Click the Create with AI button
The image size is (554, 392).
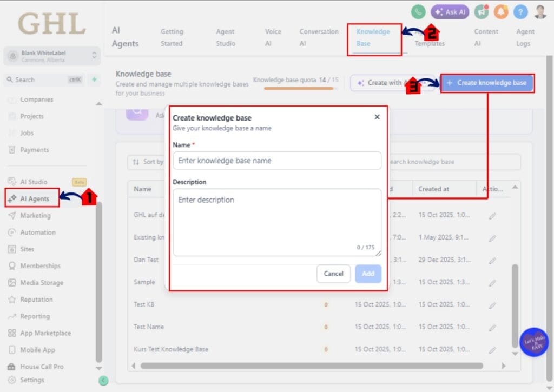point(392,83)
